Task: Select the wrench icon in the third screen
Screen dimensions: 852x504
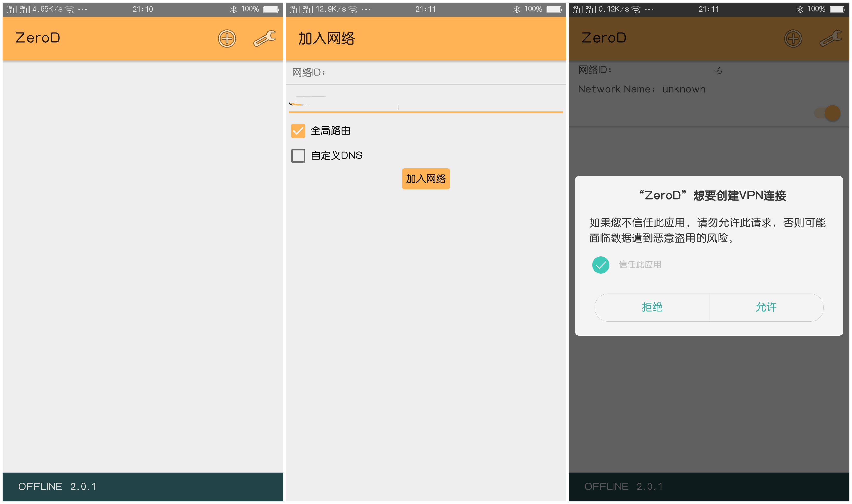Action: pyautogui.click(x=831, y=38)
